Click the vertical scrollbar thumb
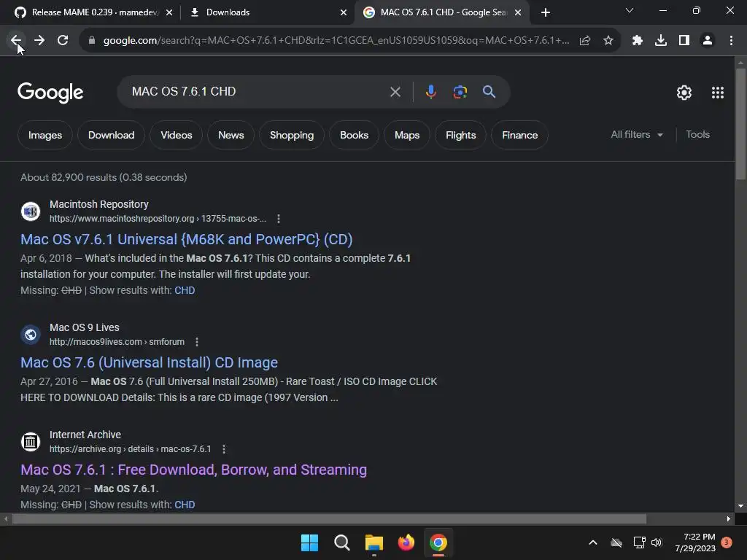Screen dimensions: 747x560 click(x=740, y=124)
